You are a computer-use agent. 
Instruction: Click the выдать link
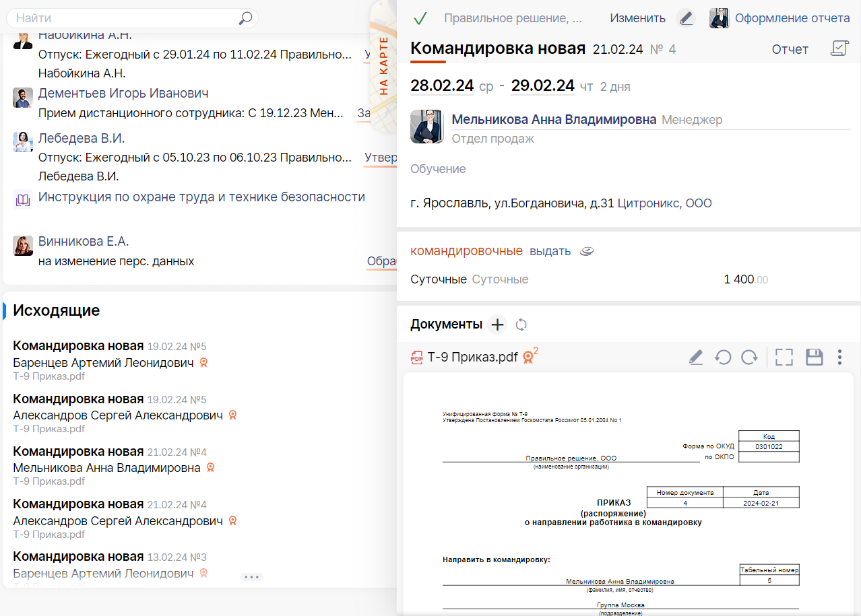[x=550, y=251]
